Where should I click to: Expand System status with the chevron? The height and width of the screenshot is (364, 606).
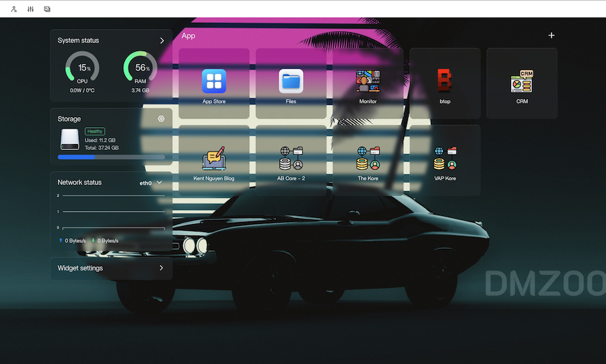pos(162,40)
